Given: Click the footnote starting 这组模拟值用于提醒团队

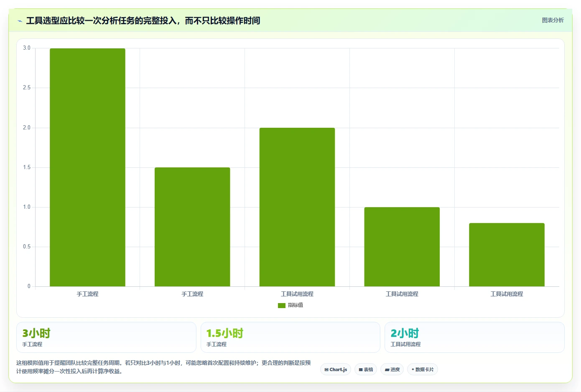Looking at the screenshot, I should point(163,367).
